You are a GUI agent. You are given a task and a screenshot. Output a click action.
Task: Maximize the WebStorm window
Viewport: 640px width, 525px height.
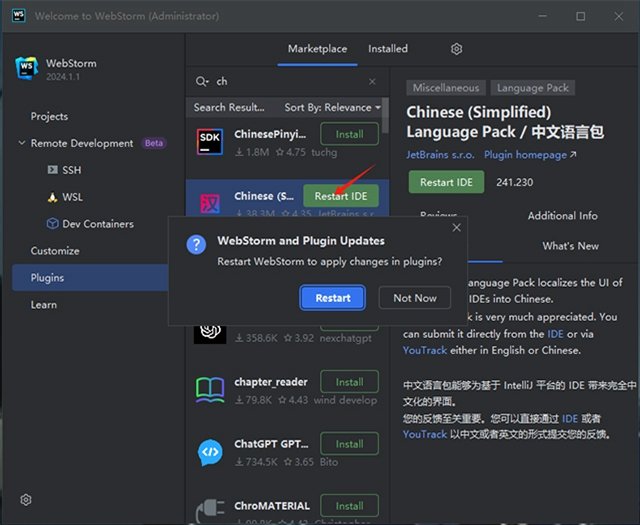coord(580,16)
